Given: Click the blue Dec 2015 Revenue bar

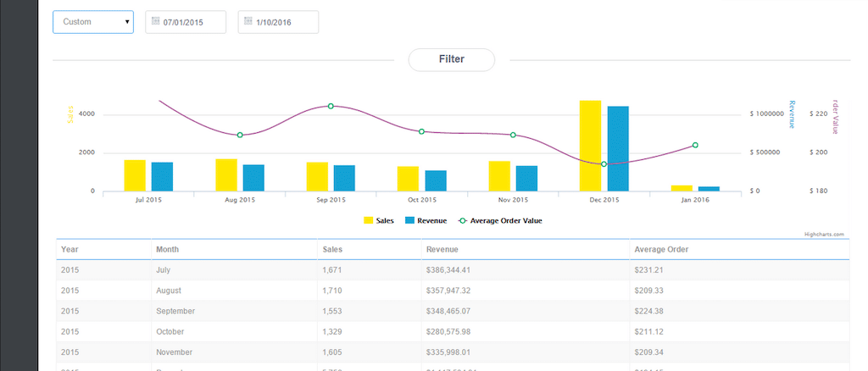Looking at the screenshot, I should (x=618, y=148).
